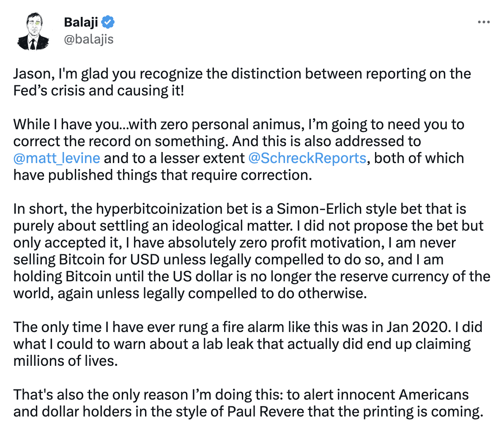Click the phrase "Fed's crisis" in the tweet
The width and height of the screenshot is (504, 430).
pos(49,90)
